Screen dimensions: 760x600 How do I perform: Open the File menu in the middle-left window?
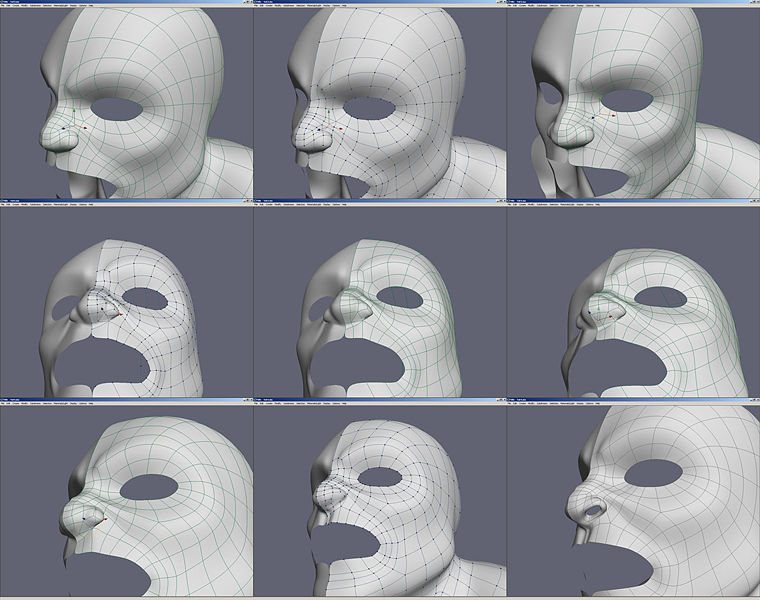3,205
